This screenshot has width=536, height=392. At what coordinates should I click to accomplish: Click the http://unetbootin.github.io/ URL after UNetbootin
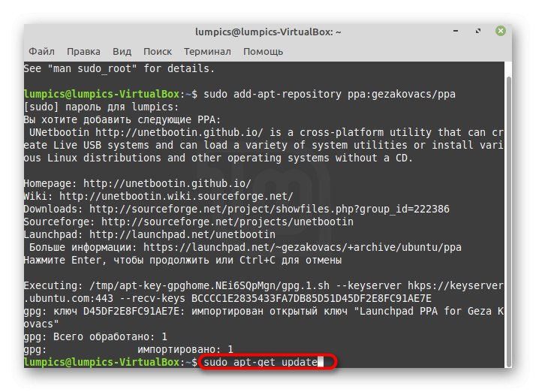tap(179, 132)
